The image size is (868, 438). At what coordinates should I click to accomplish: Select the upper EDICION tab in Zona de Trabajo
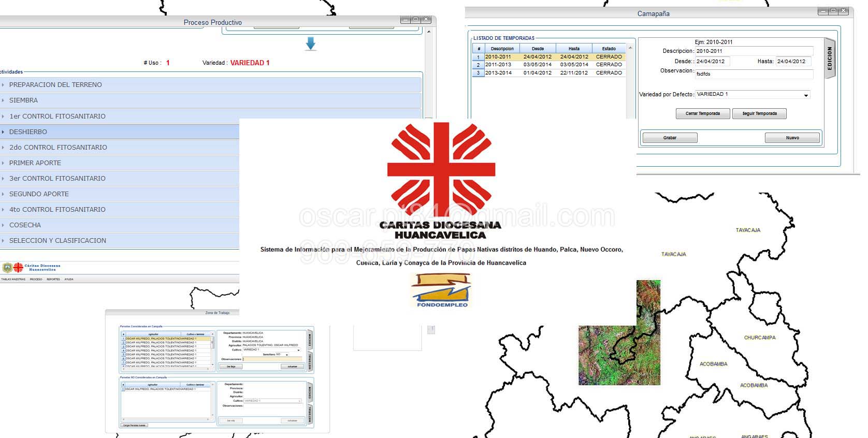tap(310, 340)
